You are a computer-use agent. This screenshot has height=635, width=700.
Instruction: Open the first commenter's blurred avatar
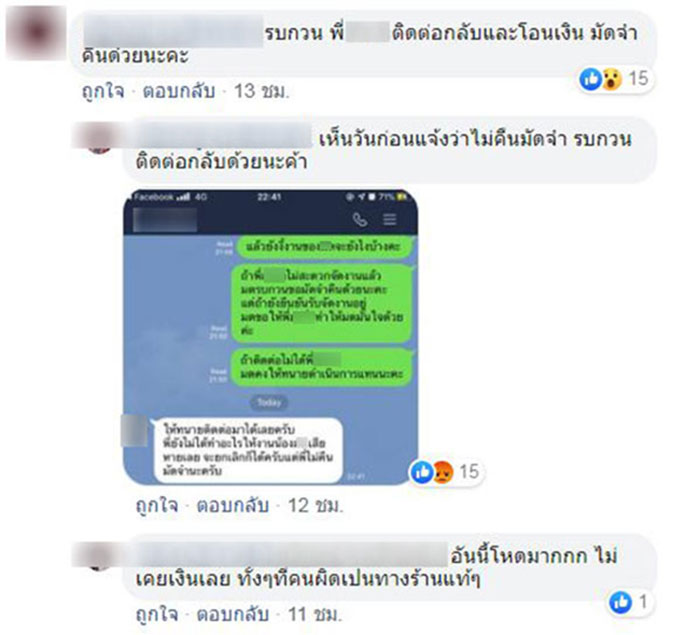tap(37, 33)
